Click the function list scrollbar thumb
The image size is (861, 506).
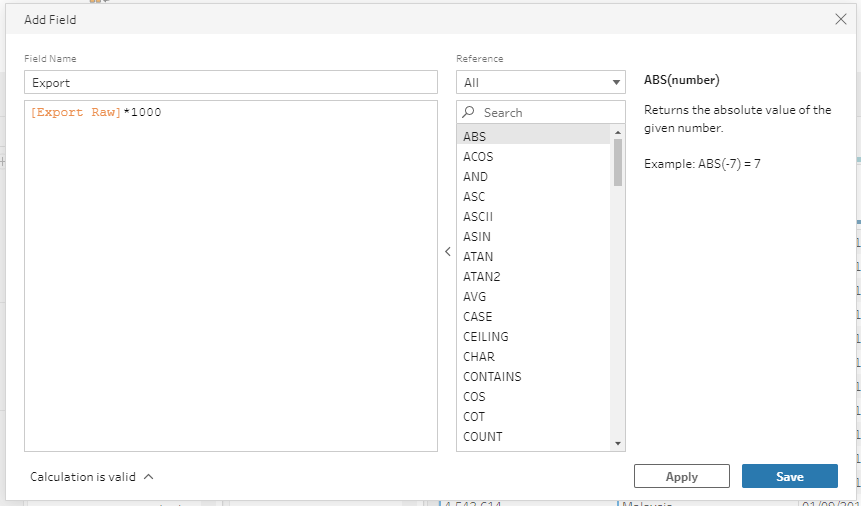tap(618, 162)
